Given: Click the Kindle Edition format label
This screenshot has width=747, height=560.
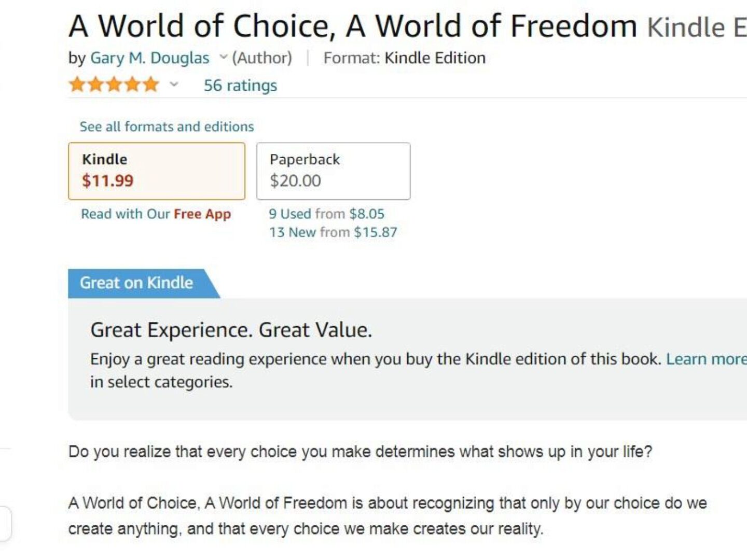Looking at the screenshot, I should 435,58.
